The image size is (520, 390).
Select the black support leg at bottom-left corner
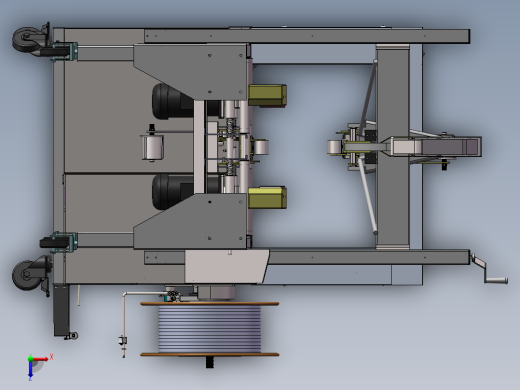tap(61, 310)
